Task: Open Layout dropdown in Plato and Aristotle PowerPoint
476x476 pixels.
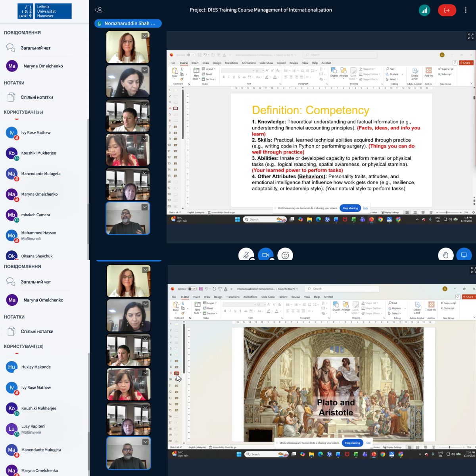Action: pyautogui.click(x=210, y=303)
